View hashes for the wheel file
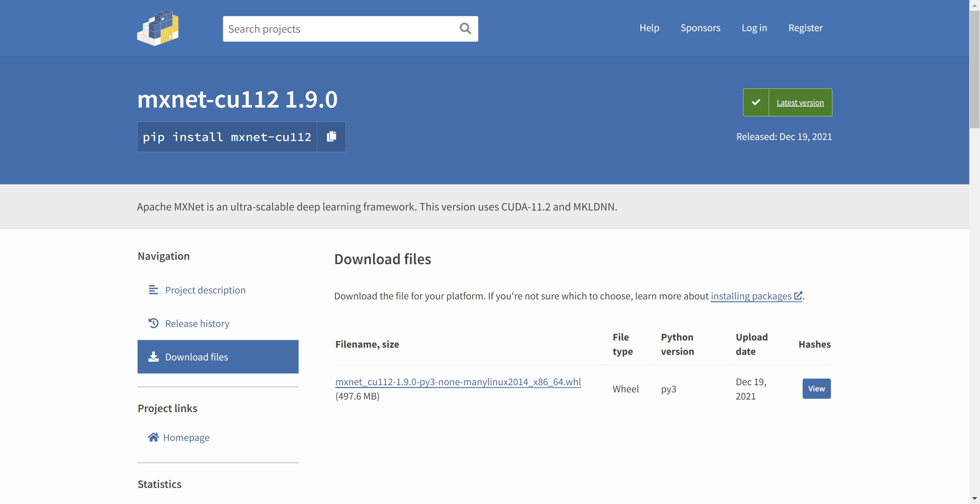Image resolution: width=980 pixels, height=504 pixels. [x=816, y=389]
